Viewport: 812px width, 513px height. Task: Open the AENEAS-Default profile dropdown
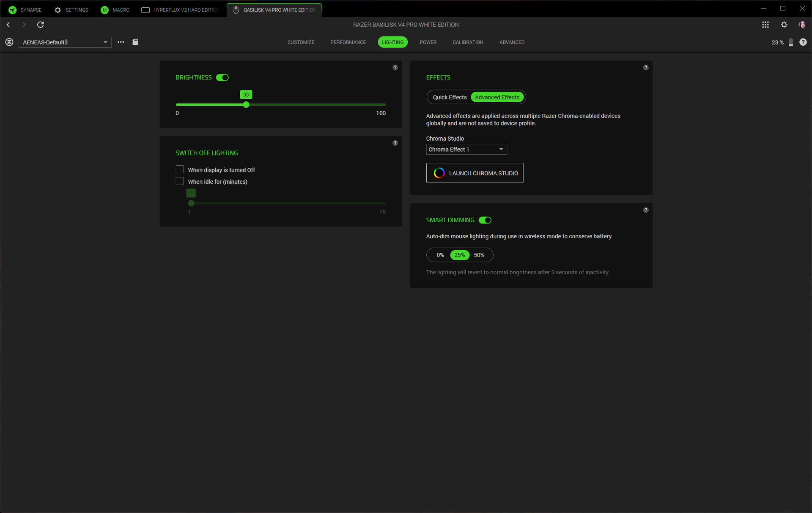coord(65,42)
